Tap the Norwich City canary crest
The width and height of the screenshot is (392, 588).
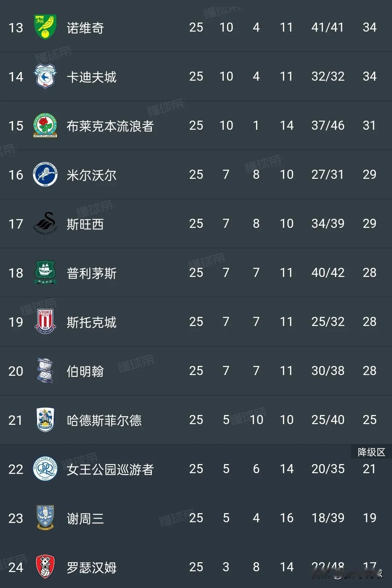[45, 27]
